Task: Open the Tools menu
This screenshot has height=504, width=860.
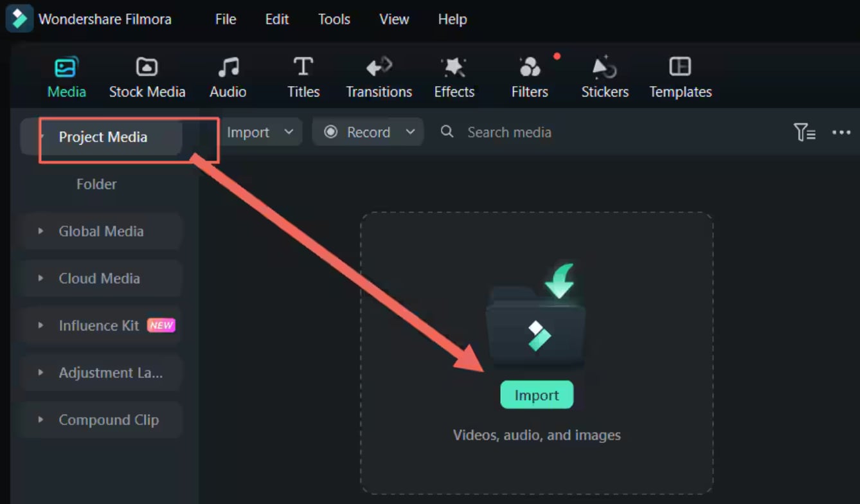Action: 334,19
